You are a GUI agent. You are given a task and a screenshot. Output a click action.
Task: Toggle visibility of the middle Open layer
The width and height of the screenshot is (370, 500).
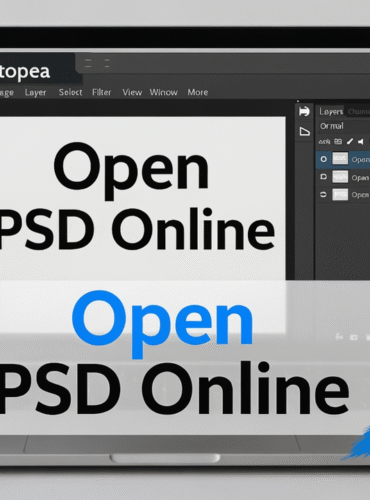coord(323,177)
